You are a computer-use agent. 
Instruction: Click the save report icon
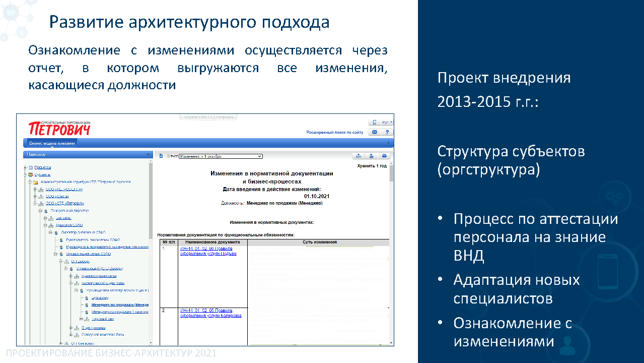pos(371,156)
